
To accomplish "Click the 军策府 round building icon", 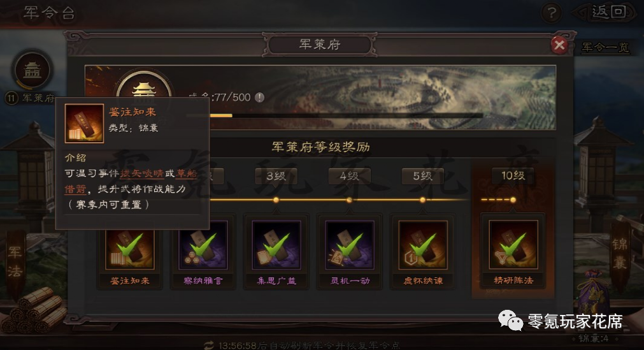I will [32, 71].
